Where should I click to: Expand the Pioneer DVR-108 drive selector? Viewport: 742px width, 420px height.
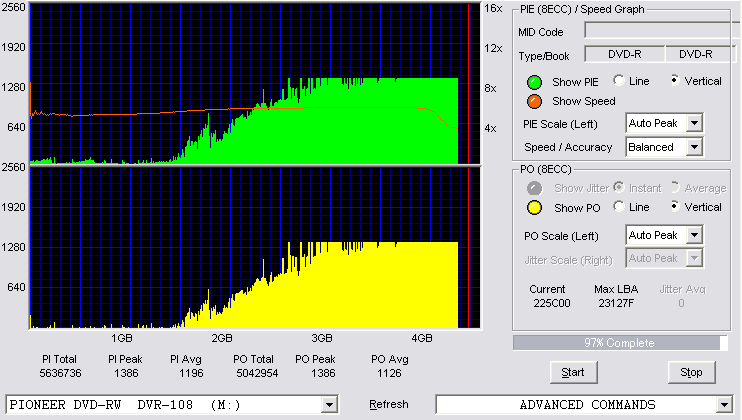coord(329,405)
